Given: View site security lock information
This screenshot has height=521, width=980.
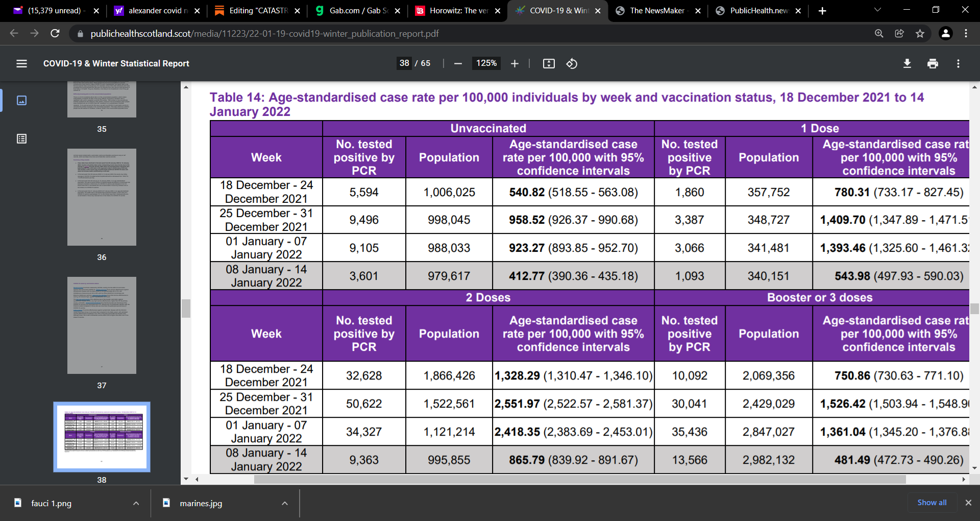Looking at the screenshot, I should tap(80, 34).
